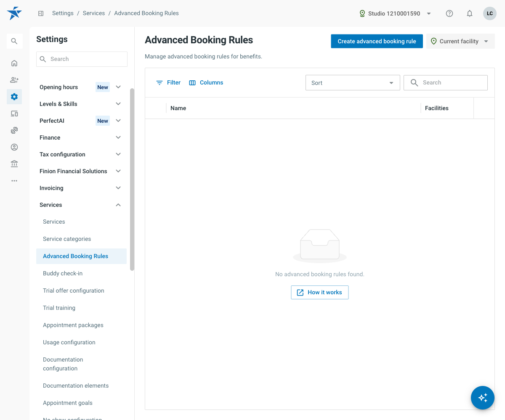Open dumbbell training icon in left rail
The image size is (505, 420).
point(14,130)
